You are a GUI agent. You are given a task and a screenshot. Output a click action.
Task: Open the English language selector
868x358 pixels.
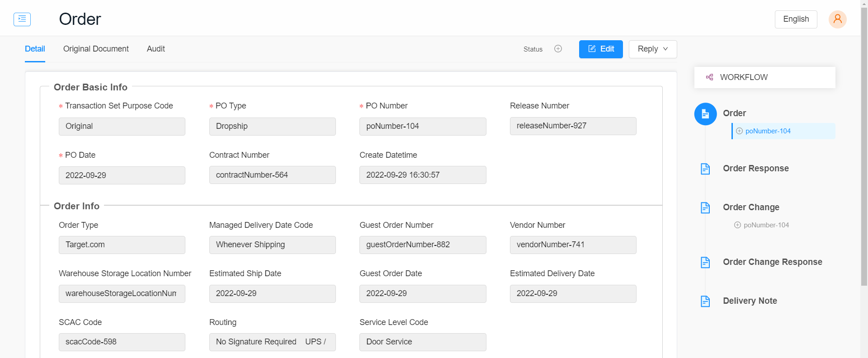[x=796, y=19]
